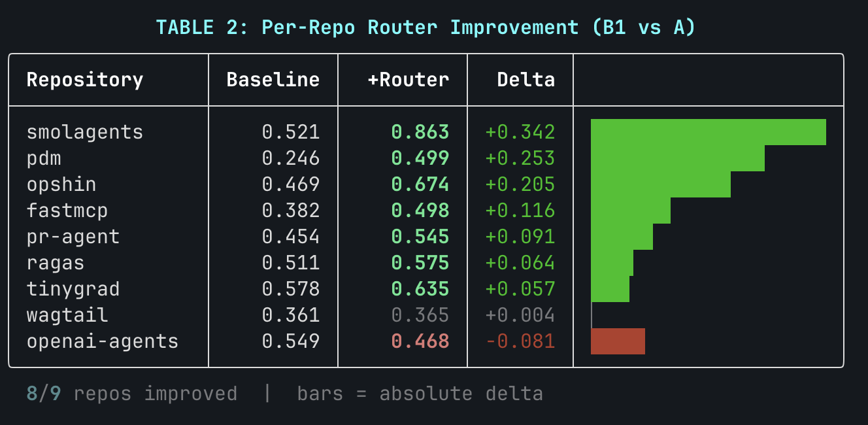Image resolution: width=868 pixels, height=425 pixels.
Task: Click router value 0.498 for fastmcp
Action: [420, 211]
